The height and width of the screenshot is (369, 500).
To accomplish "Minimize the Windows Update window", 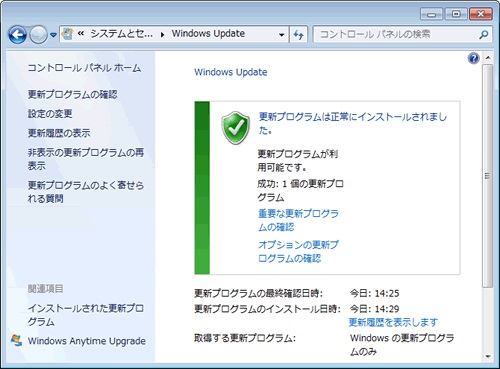I will pyautogui.click(x=431, y=14).
